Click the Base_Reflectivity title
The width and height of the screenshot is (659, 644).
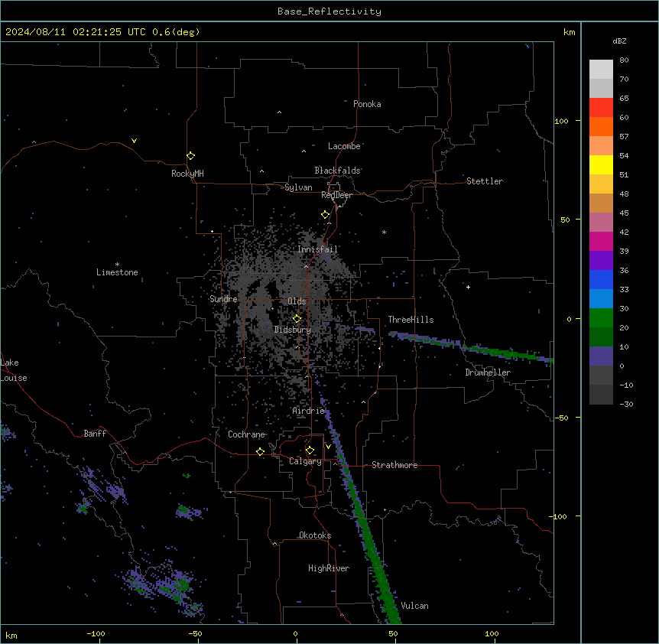click(x=329, y=11)
